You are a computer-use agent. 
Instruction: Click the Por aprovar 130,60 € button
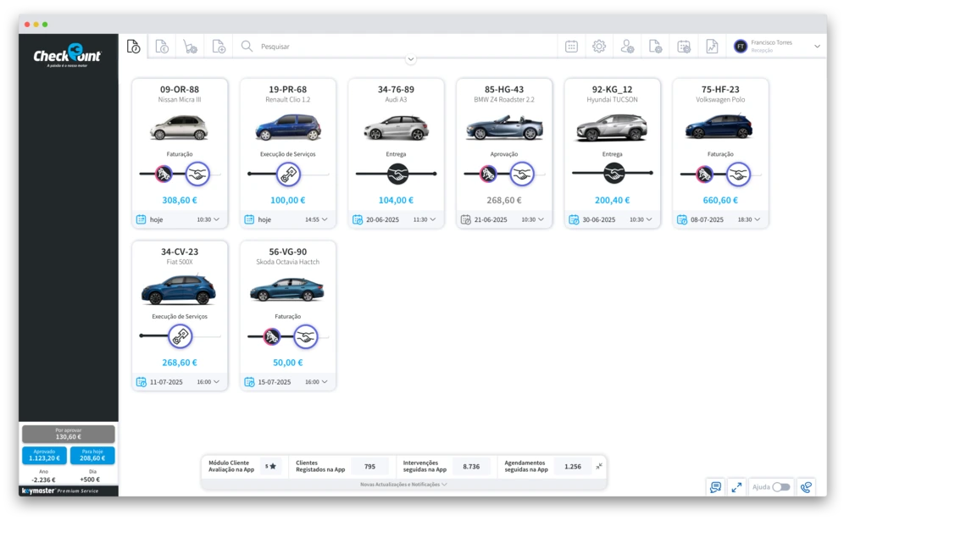click(69, 434)
